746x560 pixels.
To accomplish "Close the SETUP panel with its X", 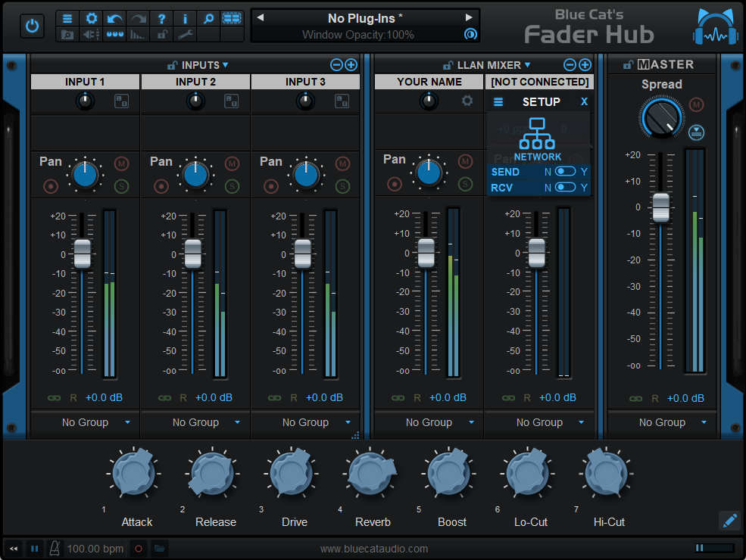I will click(583, 101).
